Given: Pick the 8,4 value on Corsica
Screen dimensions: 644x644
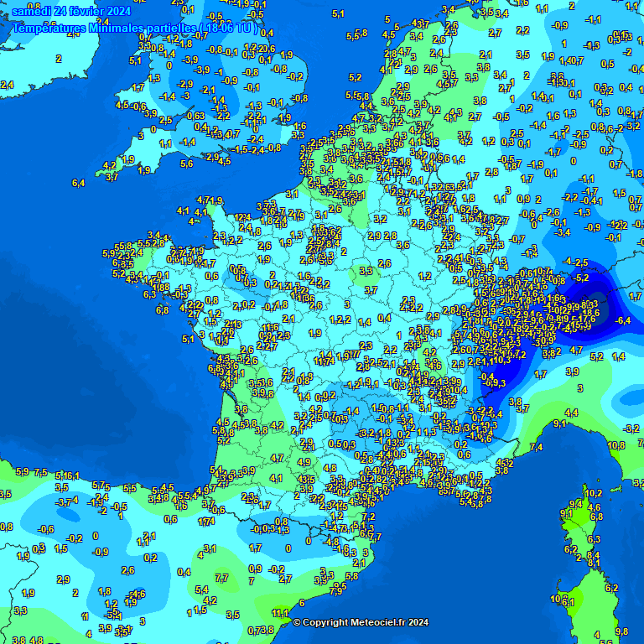Looking at the screenshot, I should [x=594, y=555].
